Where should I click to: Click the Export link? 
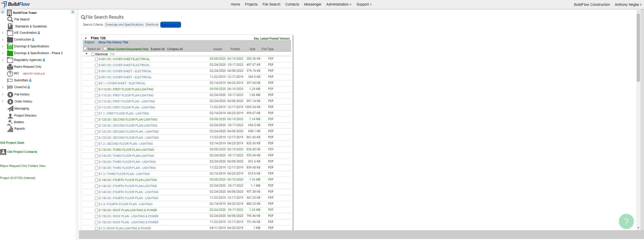(x=90, y=42)
